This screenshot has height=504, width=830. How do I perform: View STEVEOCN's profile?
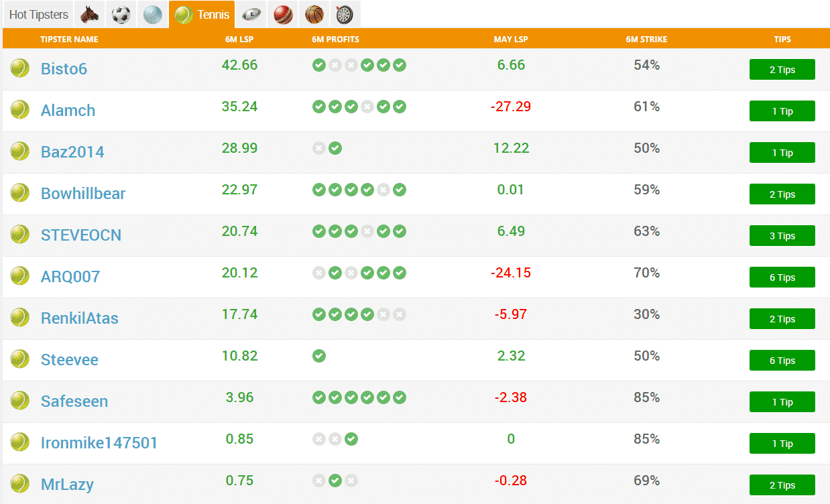click(x=81, y=235)
